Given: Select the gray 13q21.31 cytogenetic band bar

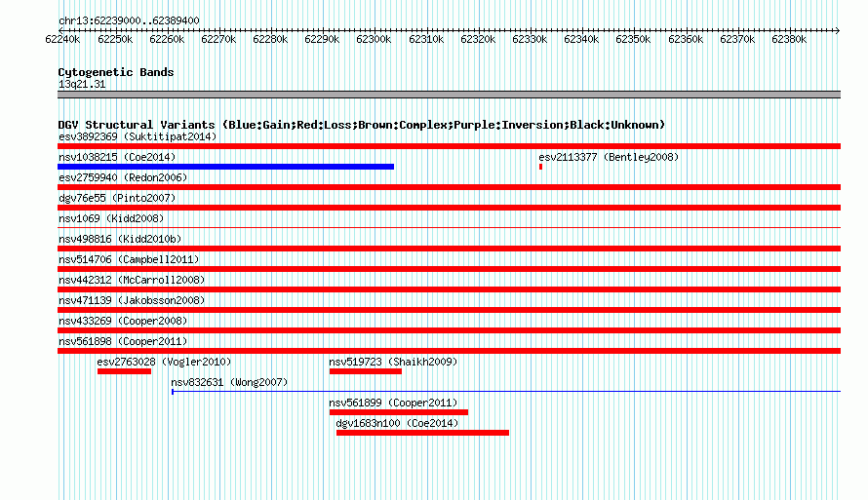Looking at the screenshot, I should [x=449, y=95].
